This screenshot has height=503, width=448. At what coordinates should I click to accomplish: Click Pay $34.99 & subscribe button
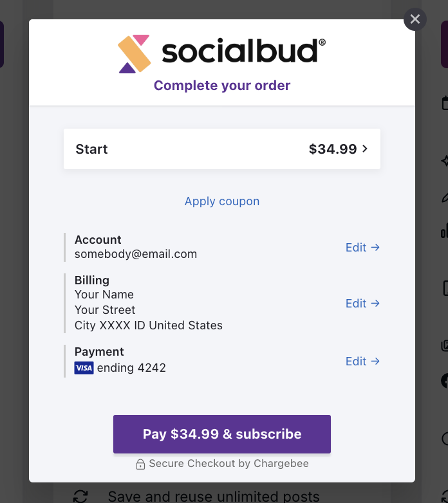222,434
